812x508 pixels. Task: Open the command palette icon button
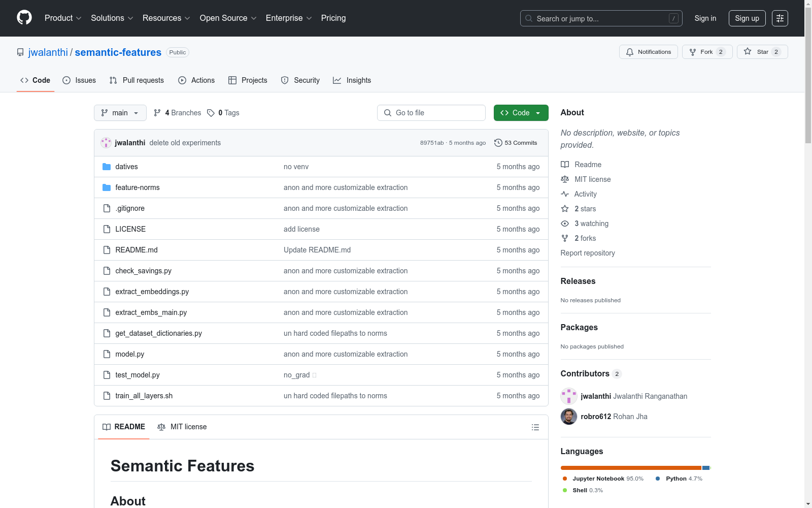pos(780,18)
